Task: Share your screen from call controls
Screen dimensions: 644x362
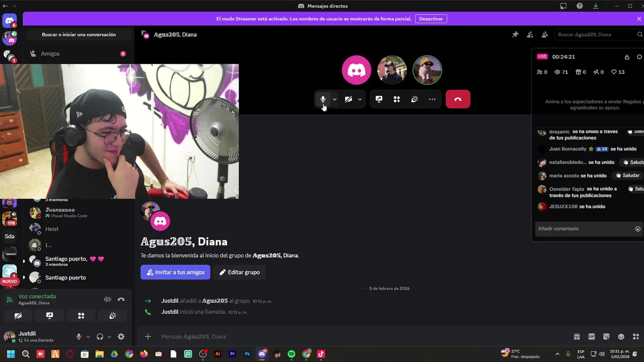Action: 379,99
